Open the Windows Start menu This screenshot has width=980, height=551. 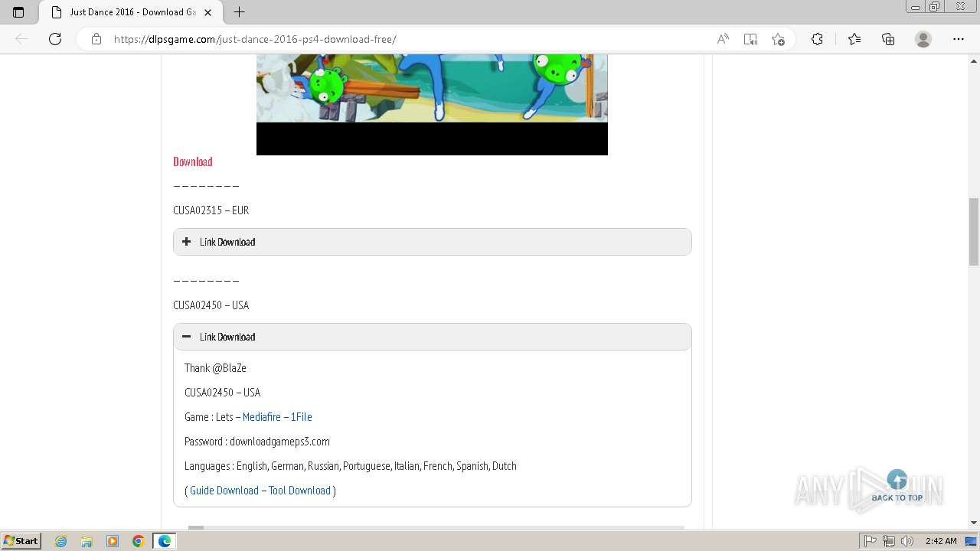pyautogui.click(x=21, y=541)
